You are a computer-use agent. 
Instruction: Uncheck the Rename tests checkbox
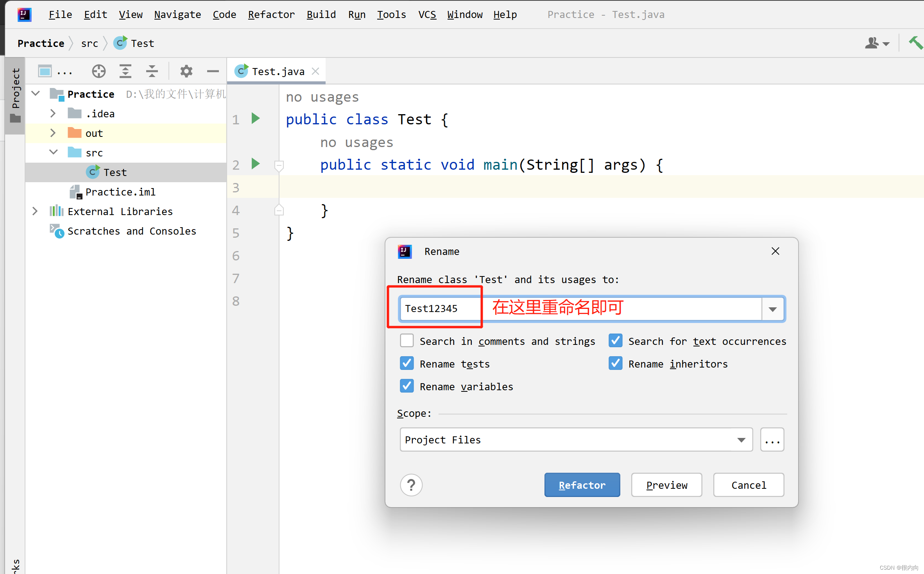407,363
